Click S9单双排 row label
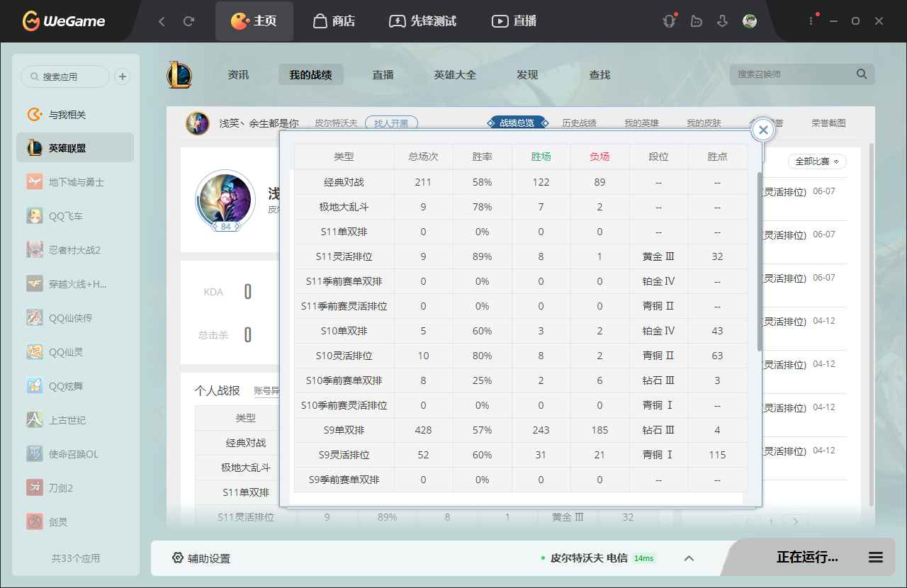 click(344, 430)
